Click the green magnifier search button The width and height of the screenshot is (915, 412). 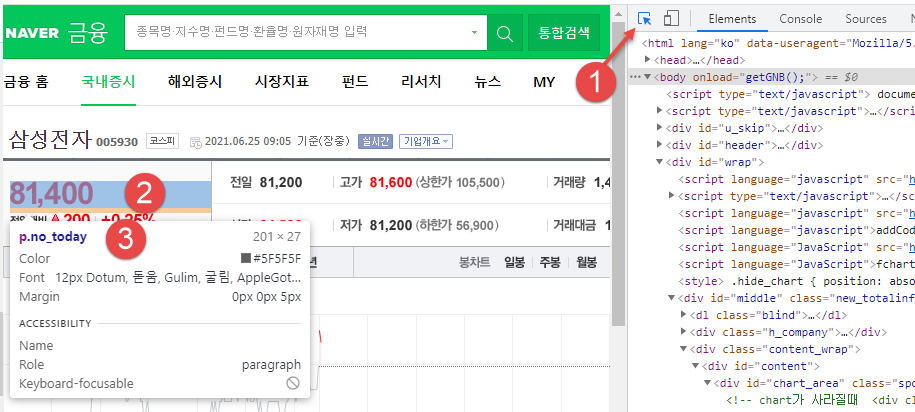[x=504, y=33]
